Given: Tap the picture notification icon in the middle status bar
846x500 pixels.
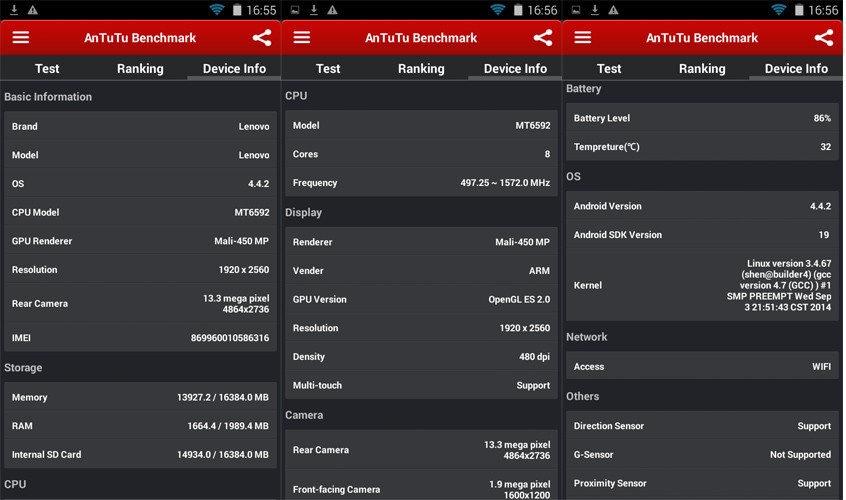Looking at the screenshot, I should 295,10.
